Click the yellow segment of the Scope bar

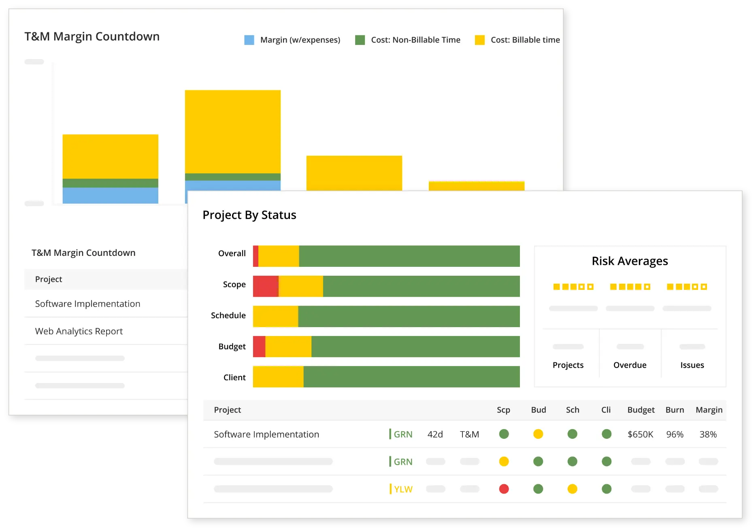click(x=301, y=286)
